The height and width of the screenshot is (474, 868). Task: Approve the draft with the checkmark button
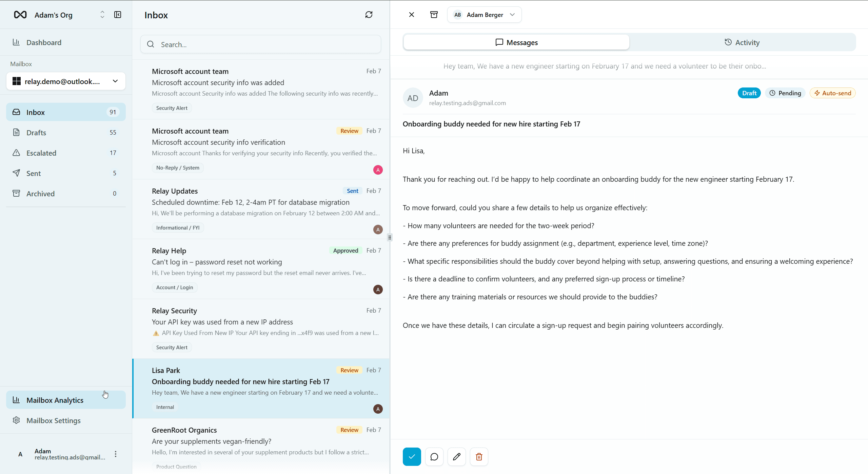click(x=411, y=457)
